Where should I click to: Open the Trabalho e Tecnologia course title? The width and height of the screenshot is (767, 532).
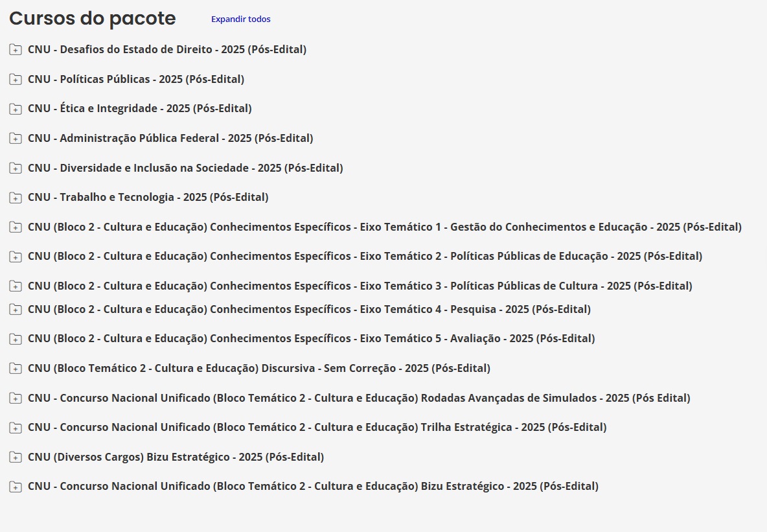pos(148,197)
